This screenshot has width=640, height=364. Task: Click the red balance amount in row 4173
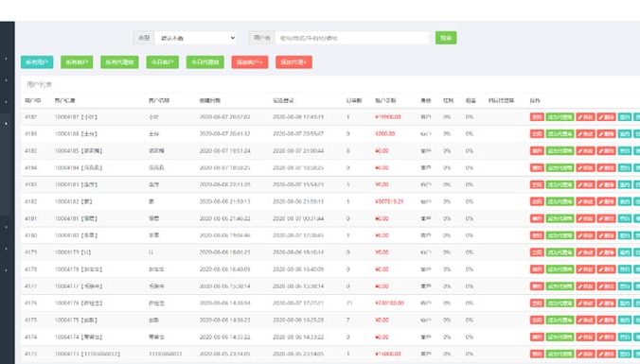[388, 354]
